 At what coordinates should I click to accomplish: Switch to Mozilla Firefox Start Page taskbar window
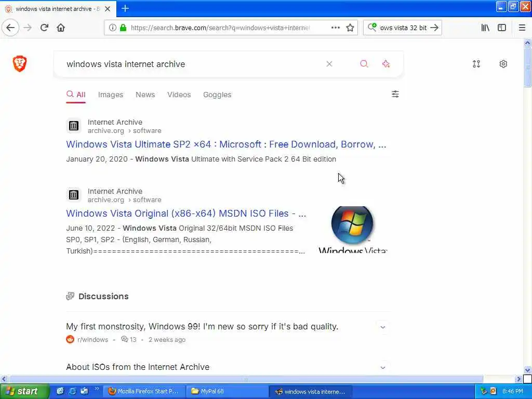(x=144, y=391)
